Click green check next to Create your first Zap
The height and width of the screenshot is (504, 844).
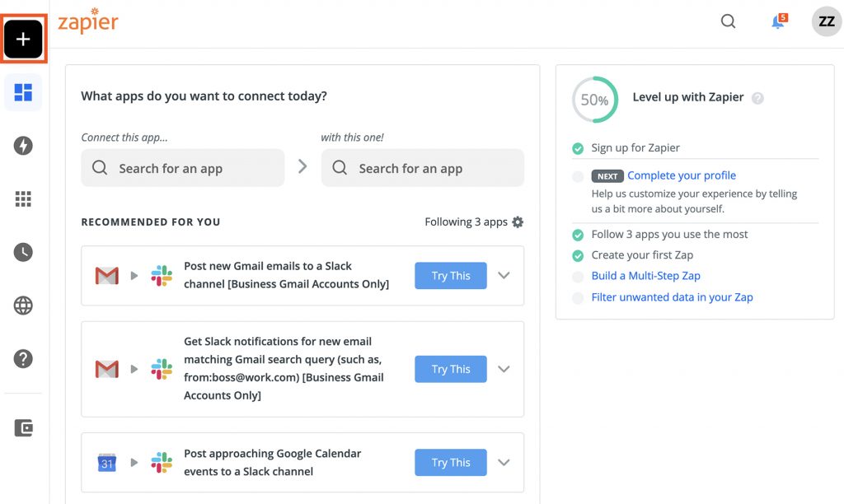[578, 256]
